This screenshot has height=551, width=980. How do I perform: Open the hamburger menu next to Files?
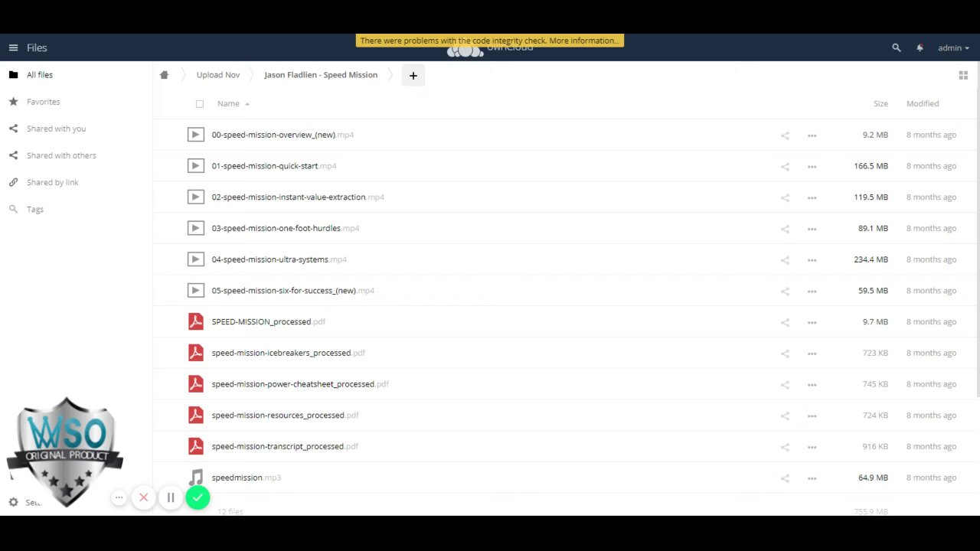(x=13, y=47)
